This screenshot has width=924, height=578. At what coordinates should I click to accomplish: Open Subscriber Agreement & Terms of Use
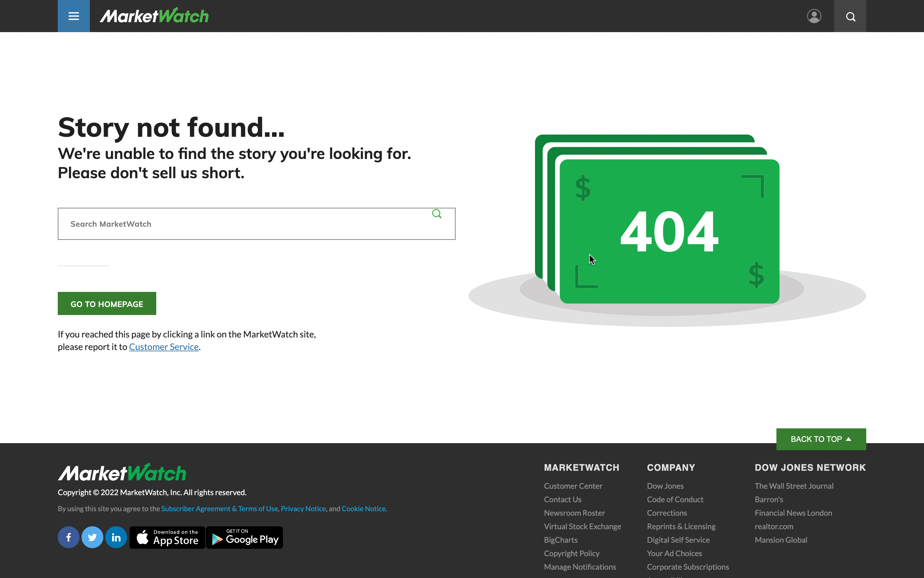(219, 508)
